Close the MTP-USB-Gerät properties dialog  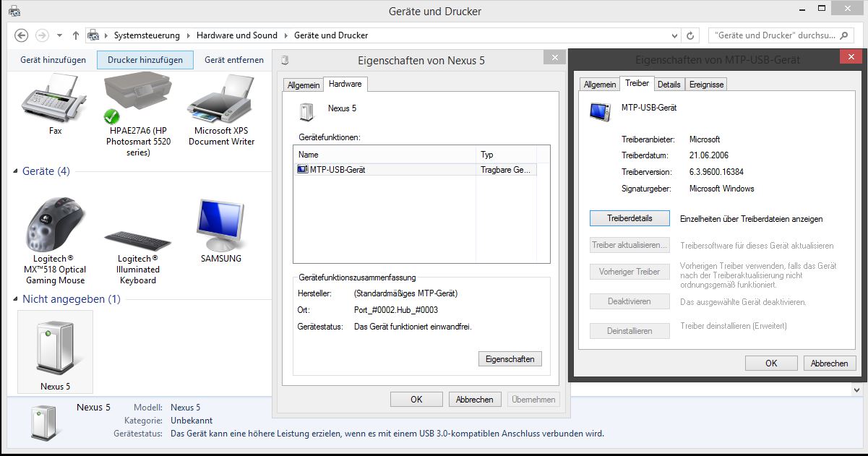click(x=850, y=57)
